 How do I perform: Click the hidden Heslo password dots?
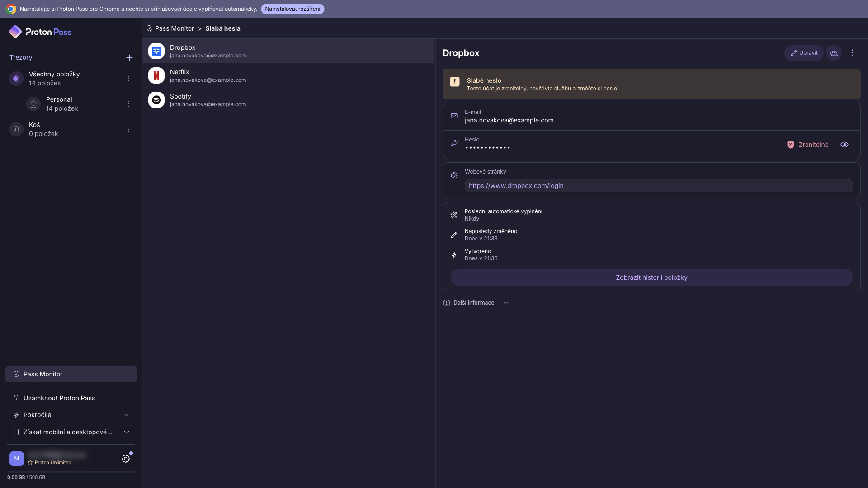(487, 148)
